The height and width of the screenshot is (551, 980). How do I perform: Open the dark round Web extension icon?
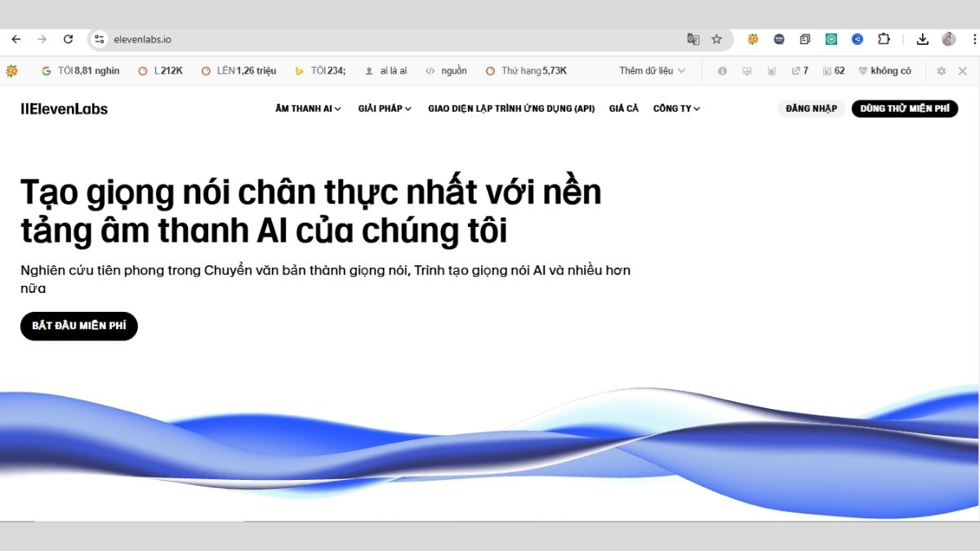coord(779,39)
